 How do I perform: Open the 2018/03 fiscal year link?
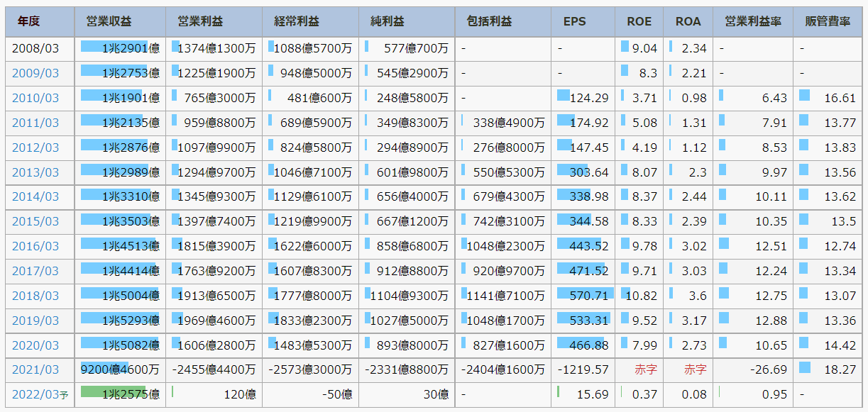[35, 296]
